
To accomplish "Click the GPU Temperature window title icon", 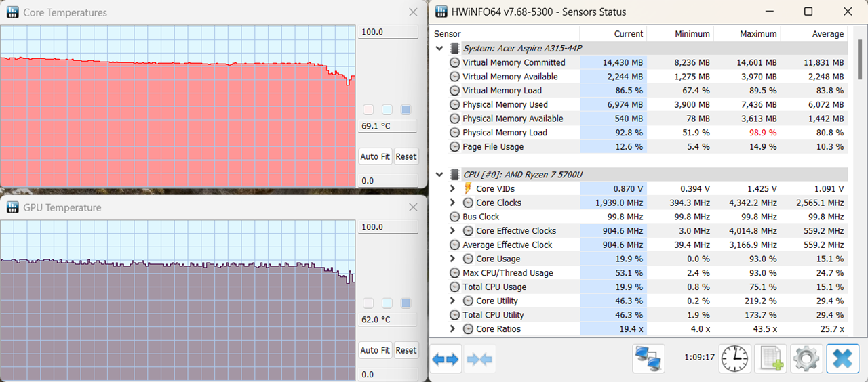I will (13, 207).
